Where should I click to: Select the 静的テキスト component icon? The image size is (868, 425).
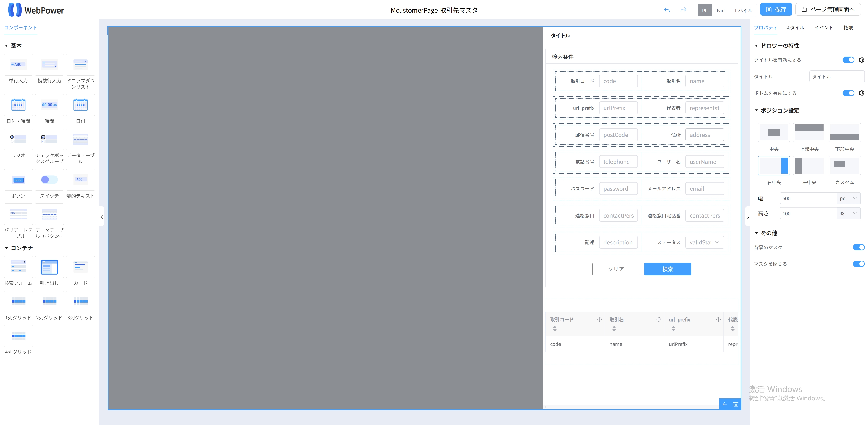tap(80, 180)
